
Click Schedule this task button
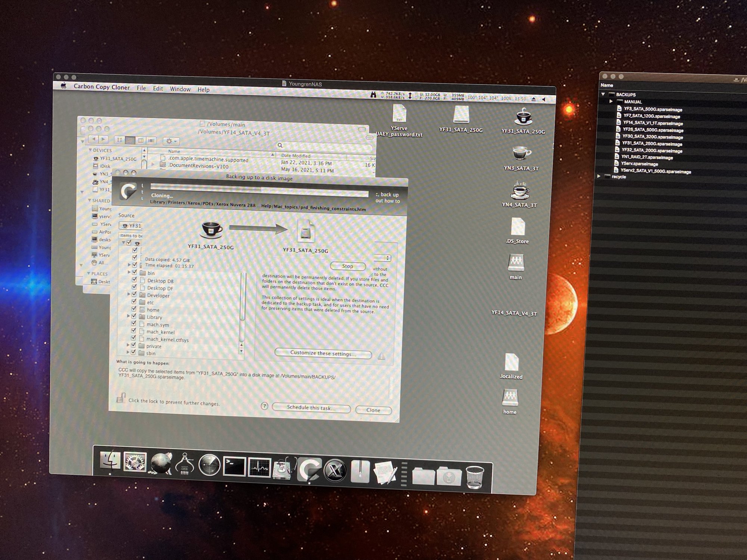[x=311, y=408]
